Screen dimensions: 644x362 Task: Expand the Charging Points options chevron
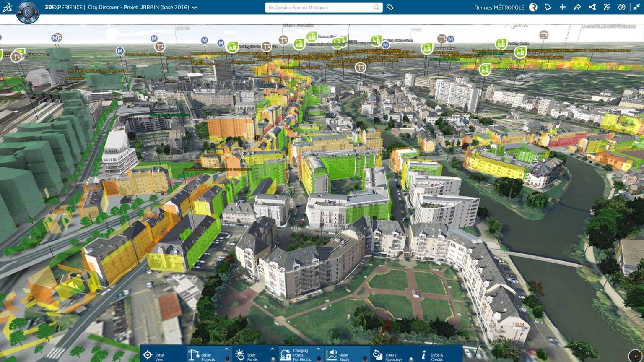coord(318,349)
